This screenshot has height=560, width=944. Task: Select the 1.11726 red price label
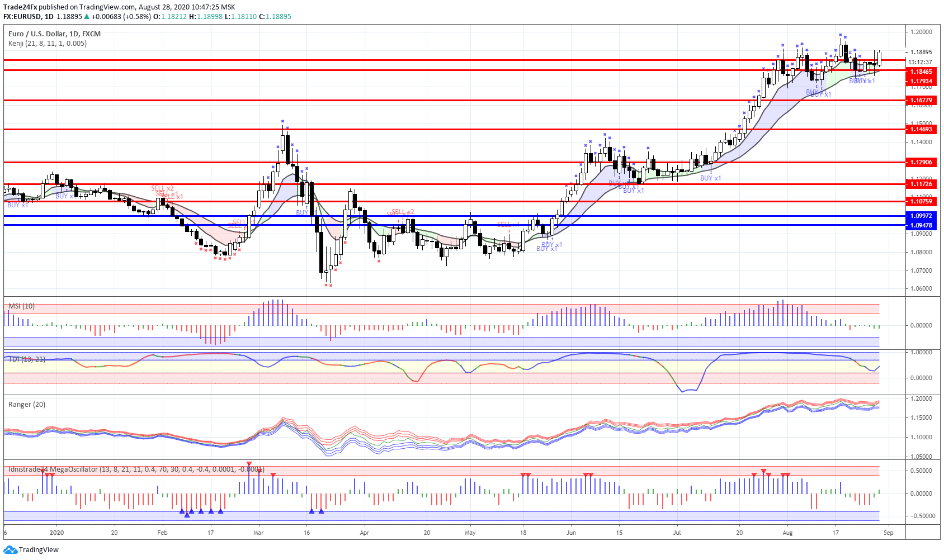(921, 184)
